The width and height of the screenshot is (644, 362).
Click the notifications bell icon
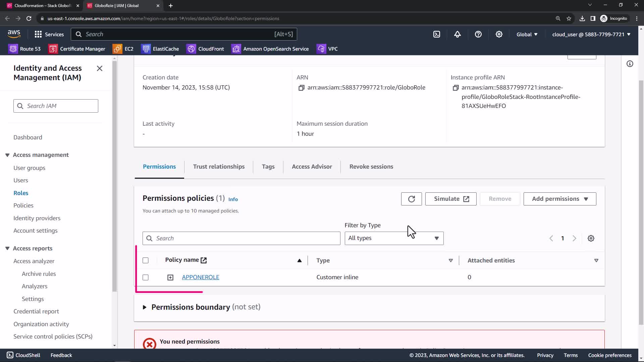tap(457, 34)
